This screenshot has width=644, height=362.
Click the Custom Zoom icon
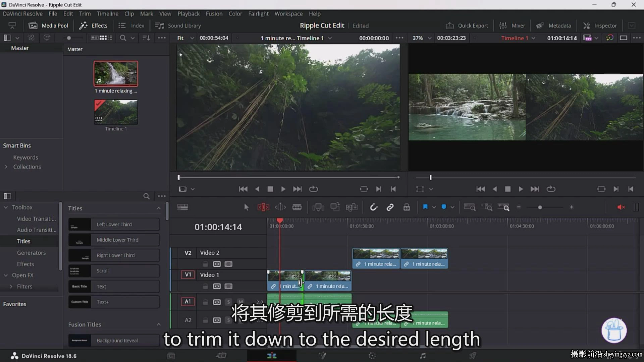click(x=503, y=207)
